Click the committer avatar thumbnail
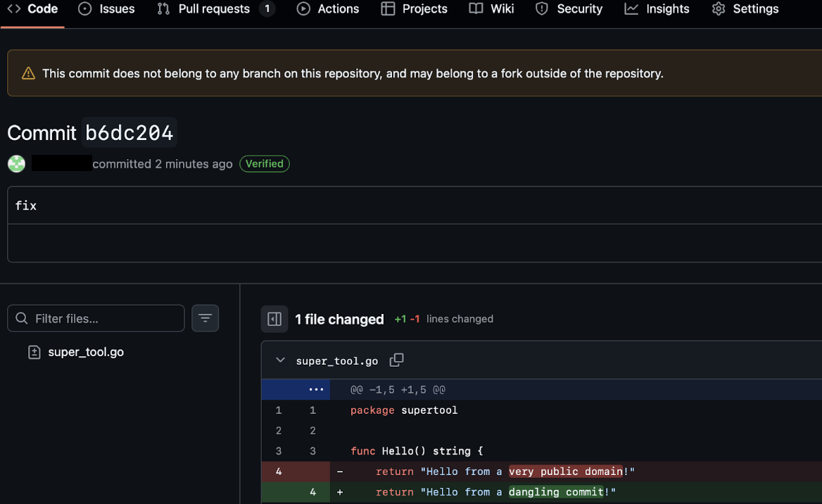The width and height of the screenshot is (822, 504). 15,163
